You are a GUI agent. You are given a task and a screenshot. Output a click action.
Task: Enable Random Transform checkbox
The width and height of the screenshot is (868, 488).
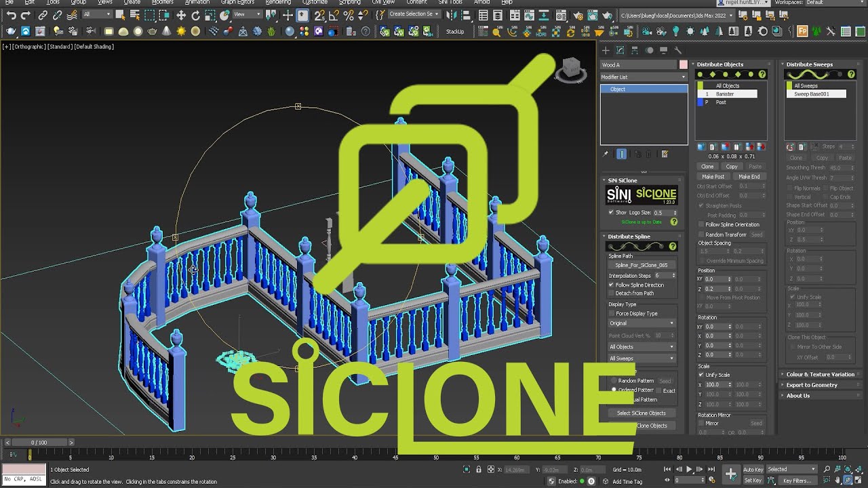coord(701,235)
